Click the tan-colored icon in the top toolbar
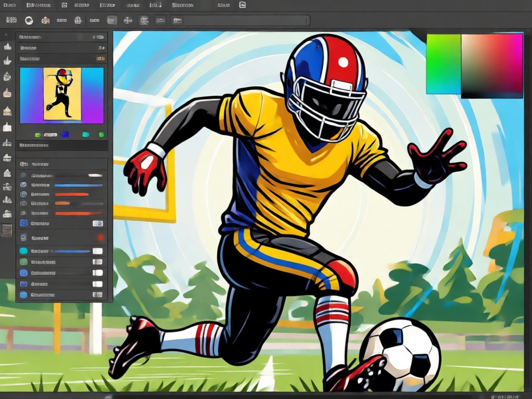Viewport: 532px width, 399px height. [x=46, y=20]
